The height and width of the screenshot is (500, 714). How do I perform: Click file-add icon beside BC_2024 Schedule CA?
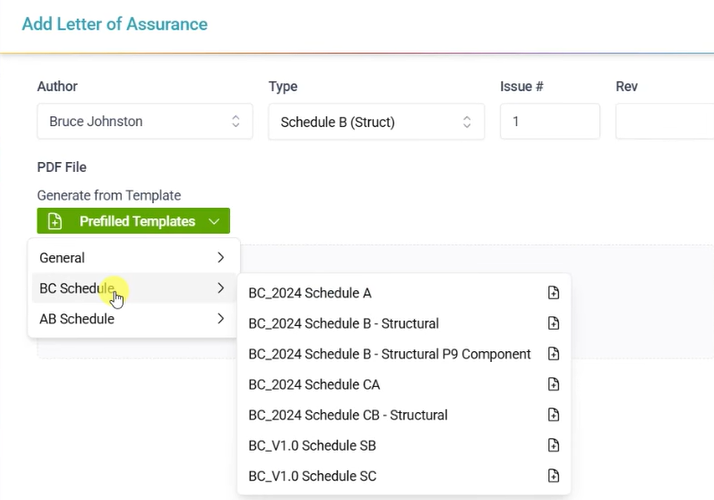tap(553, 384)
